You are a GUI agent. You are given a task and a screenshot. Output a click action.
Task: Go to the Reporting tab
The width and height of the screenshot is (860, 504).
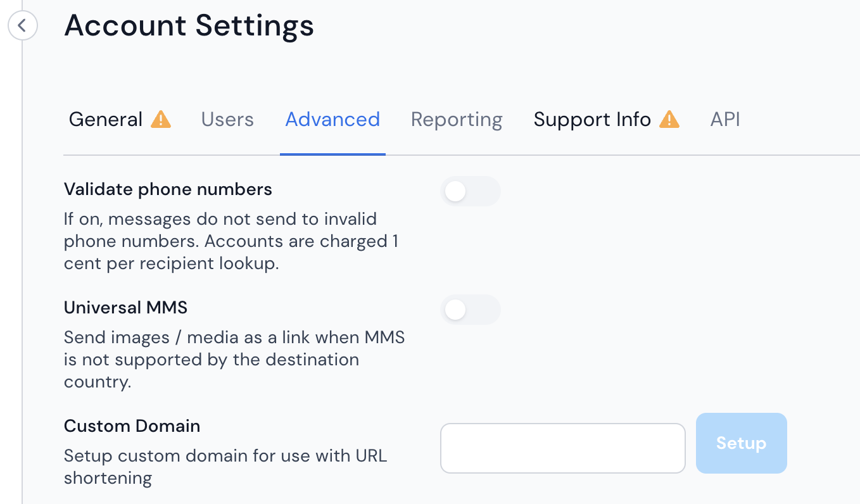[457, 119]
